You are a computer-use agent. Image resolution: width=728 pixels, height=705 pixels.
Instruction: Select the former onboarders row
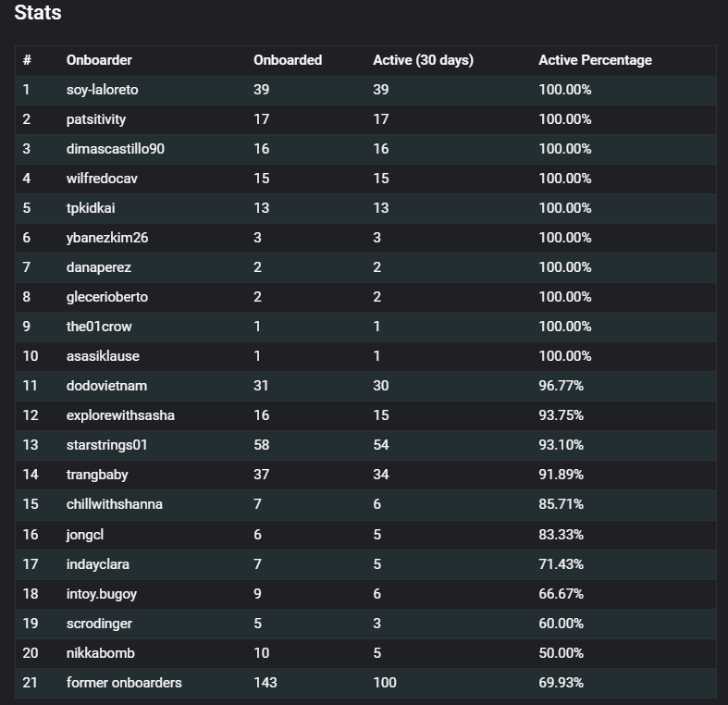coord(365,683)
